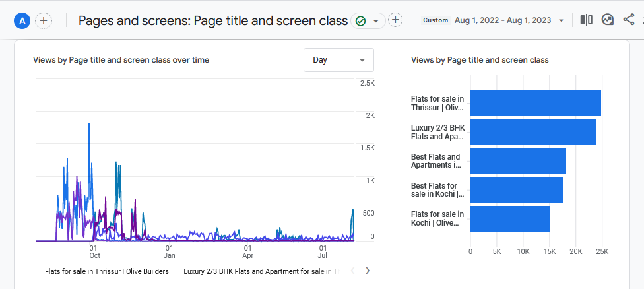Image resolution: width=644 pixels, height=289 pixels.
Task: Open the date range Aug 1, 2022 - Aug 1, 2023
Action: tap(509, 20)
